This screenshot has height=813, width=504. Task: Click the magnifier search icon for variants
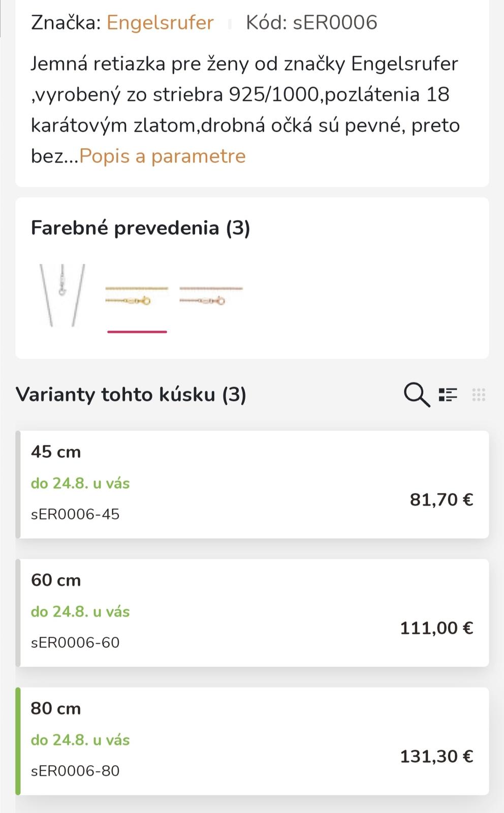[417, 395]
